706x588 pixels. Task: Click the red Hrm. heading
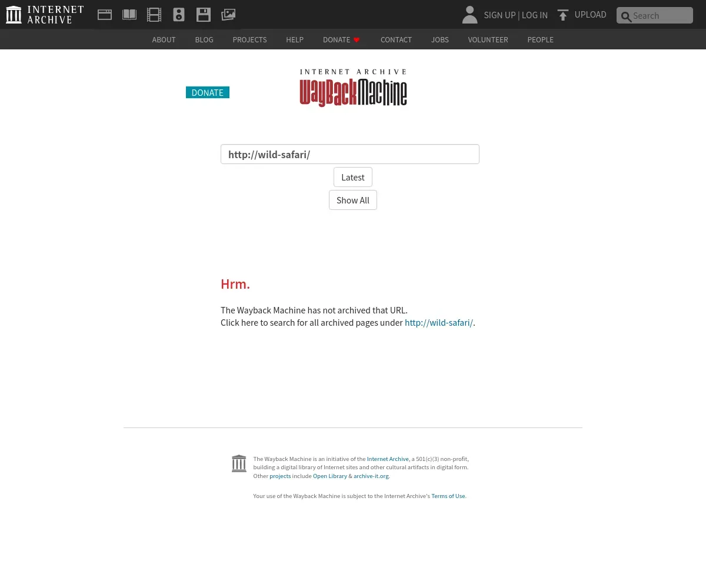pyautogui.click(x=235, y=284)
